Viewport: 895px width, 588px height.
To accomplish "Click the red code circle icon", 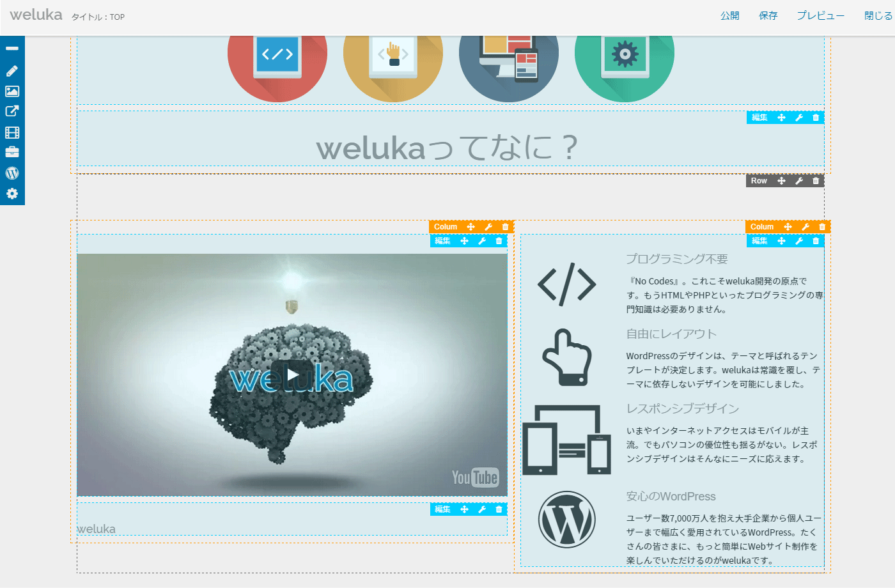I will 277,68.
